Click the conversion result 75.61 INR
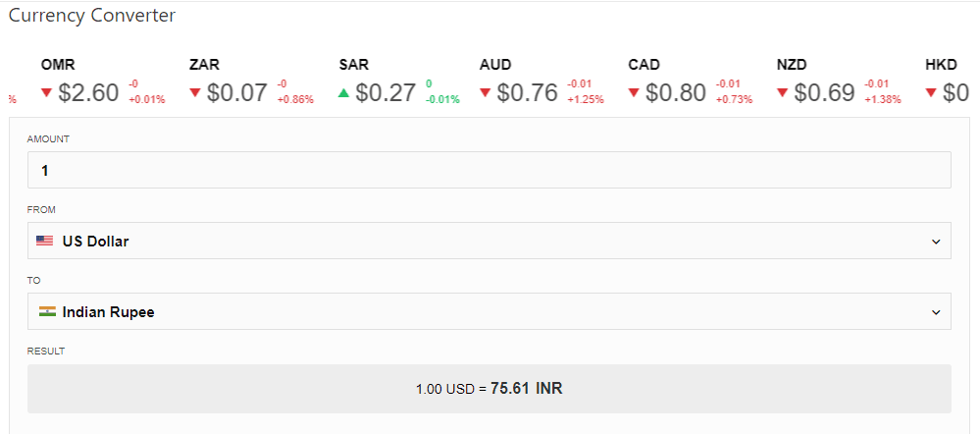The width and height of the screenshot is (980, 434). 527,389
